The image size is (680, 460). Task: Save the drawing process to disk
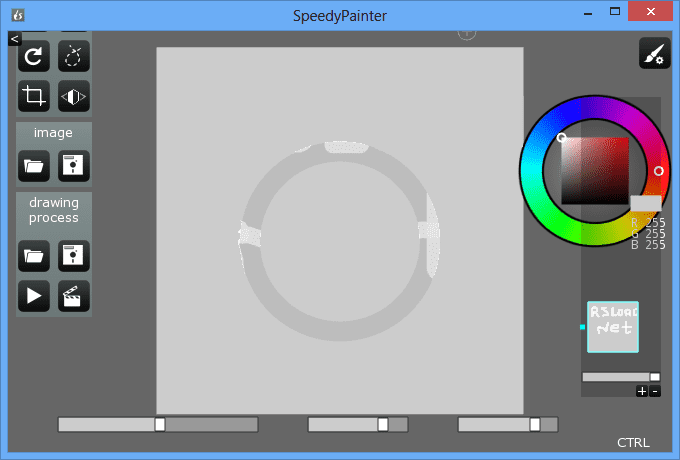tap(73, 256)
